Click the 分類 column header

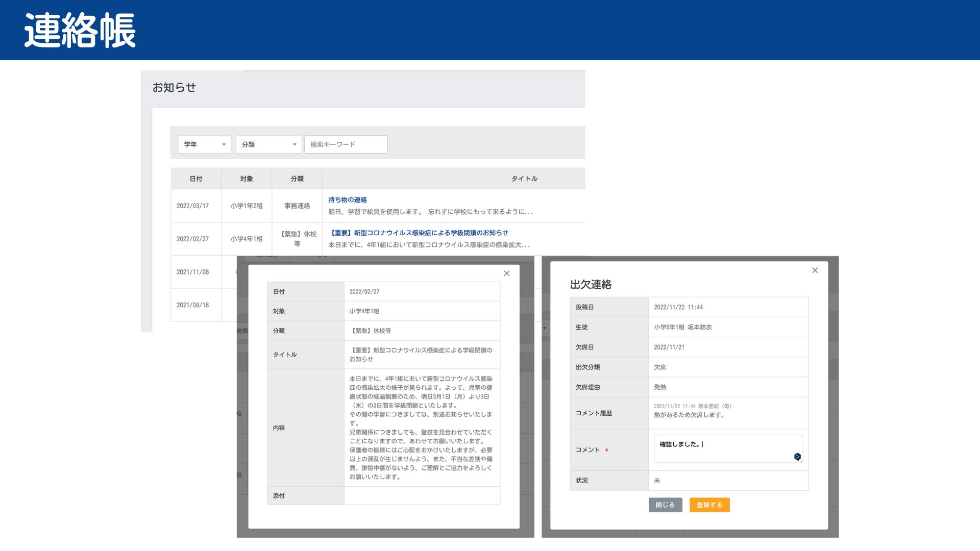pos(297,179)
